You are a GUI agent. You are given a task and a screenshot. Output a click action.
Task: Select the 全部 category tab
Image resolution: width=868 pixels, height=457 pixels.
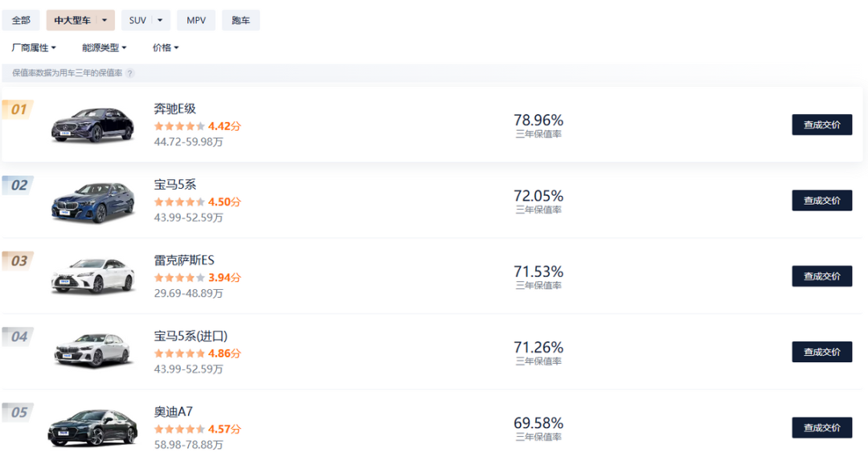coord(21,20)
